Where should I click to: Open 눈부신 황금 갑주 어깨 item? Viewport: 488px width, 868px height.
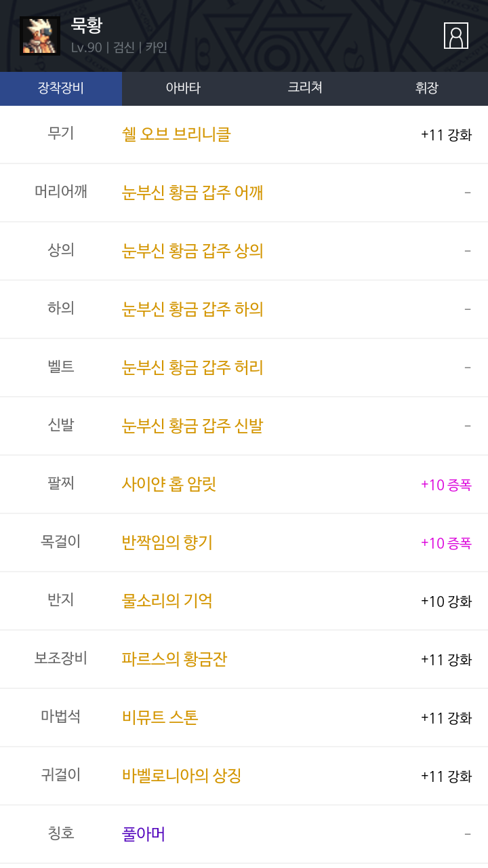192,193
